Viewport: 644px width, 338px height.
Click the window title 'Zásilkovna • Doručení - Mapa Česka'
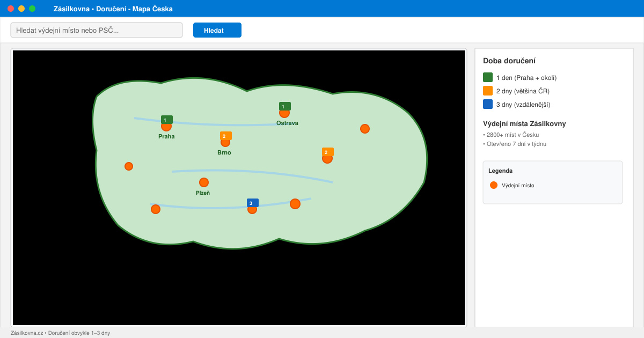[113, 9]
